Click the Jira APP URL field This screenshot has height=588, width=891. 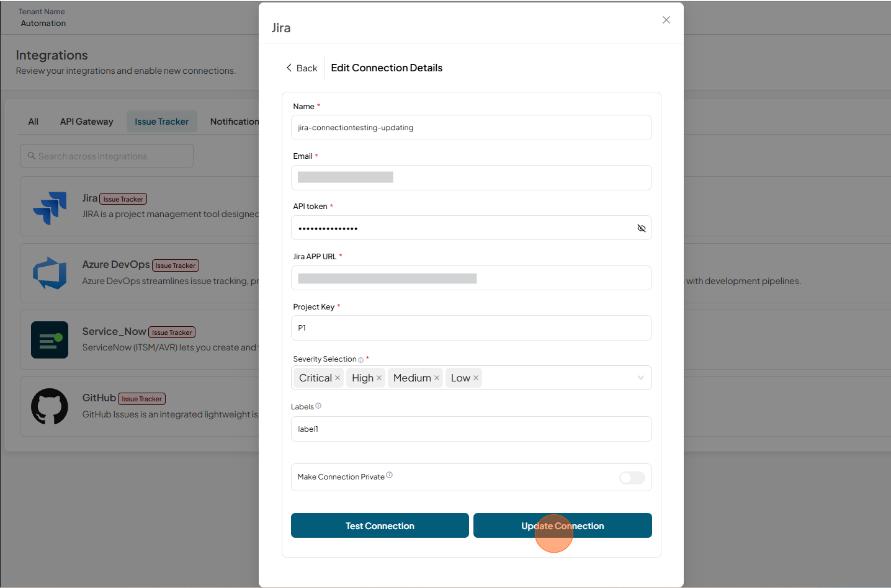pyautogui.click(x=471, y=278)
